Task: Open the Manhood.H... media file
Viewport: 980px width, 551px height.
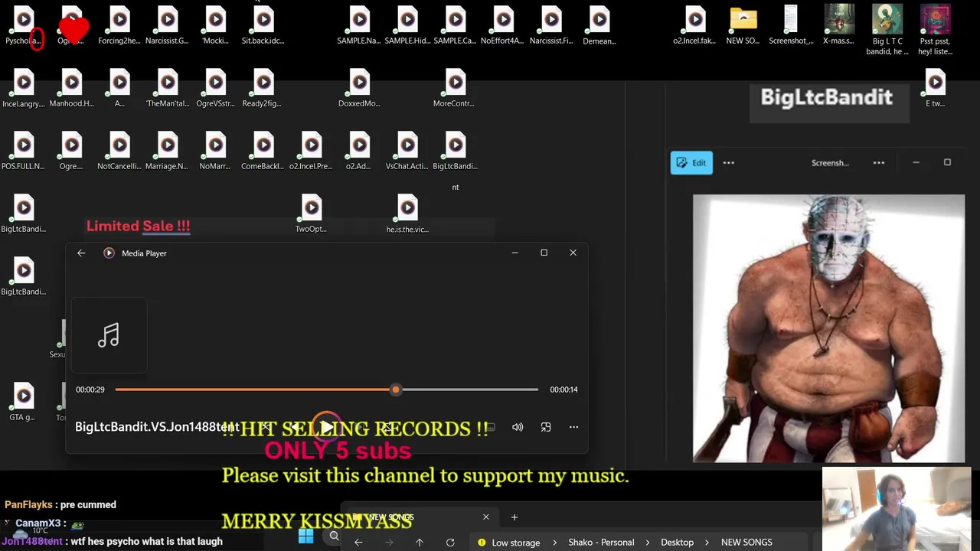Action: pyautogui.click(x=71, y=89)
